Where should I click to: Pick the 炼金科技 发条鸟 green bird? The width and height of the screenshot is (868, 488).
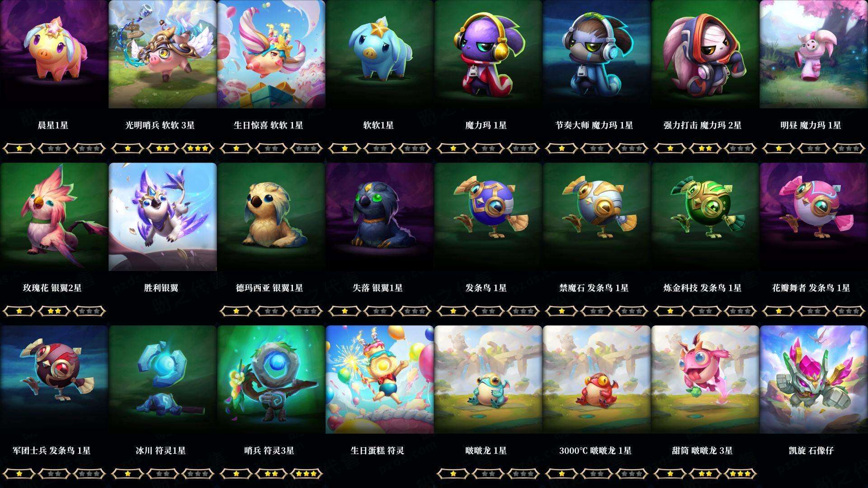[x=705, y=217]
